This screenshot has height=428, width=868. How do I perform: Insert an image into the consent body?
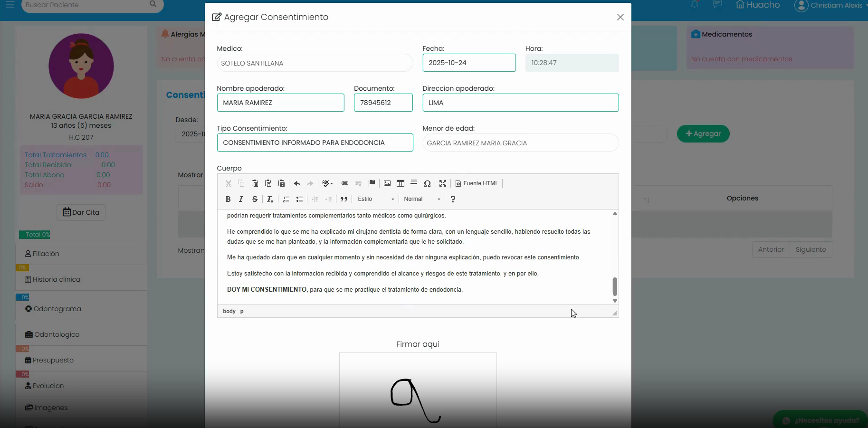point(387,183)
